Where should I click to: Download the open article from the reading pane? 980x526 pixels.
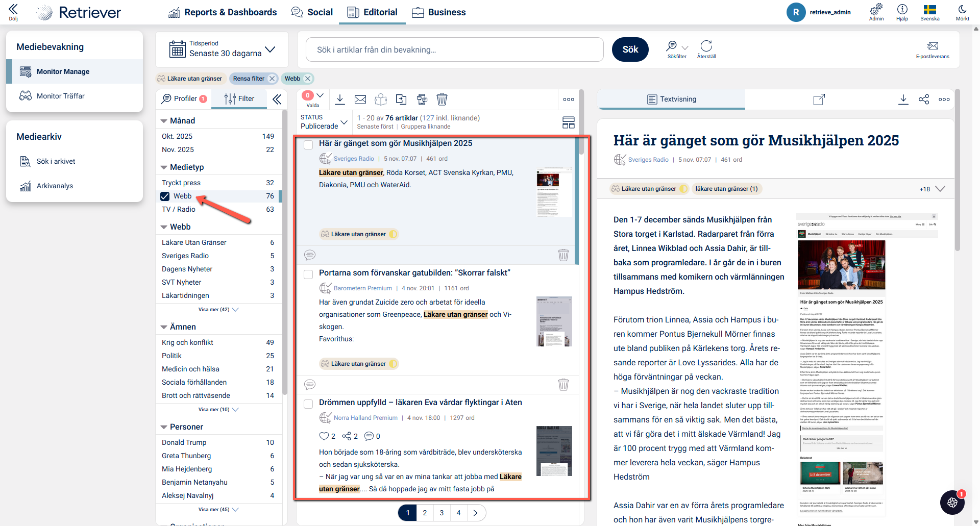(x=903, y=99)
